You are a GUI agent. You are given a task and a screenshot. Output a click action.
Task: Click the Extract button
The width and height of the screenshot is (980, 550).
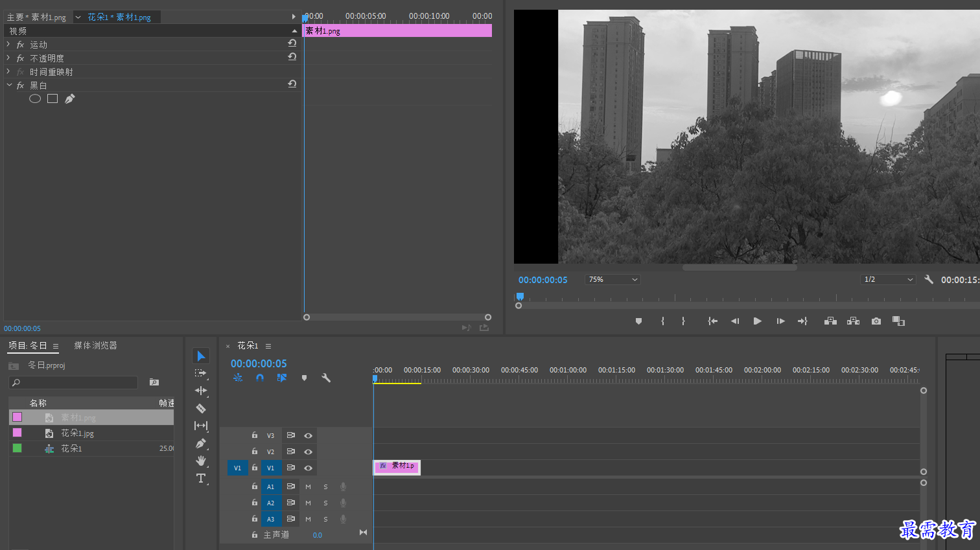[853, 321]
